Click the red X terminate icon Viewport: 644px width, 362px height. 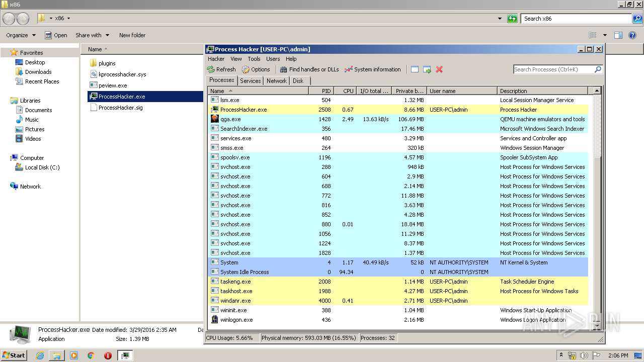tap(439, 69)
